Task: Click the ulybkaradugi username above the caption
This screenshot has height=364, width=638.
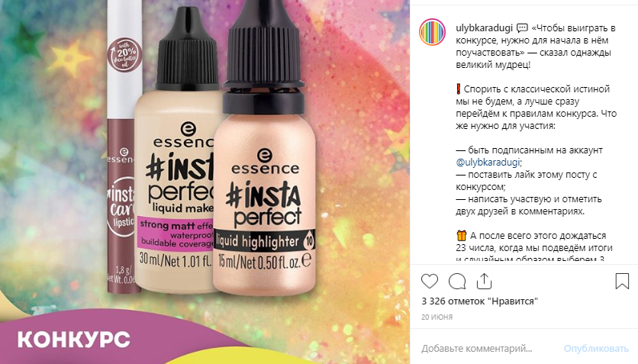Action: (484, 28)
